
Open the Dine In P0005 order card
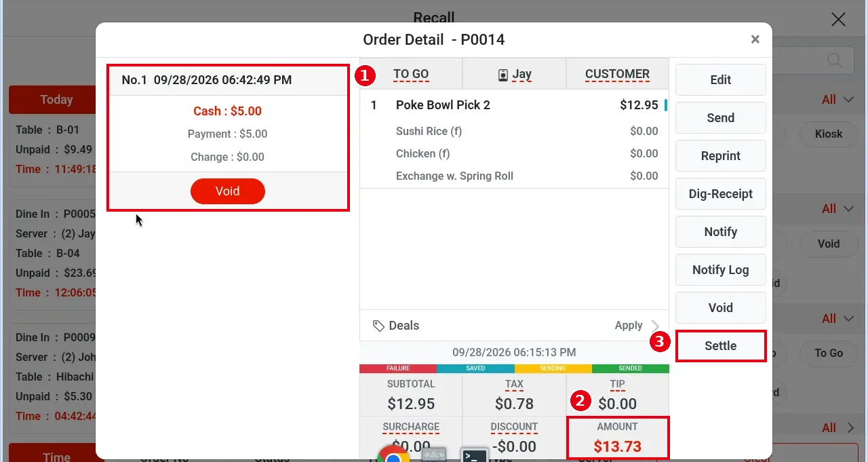[x=53, y=253]
